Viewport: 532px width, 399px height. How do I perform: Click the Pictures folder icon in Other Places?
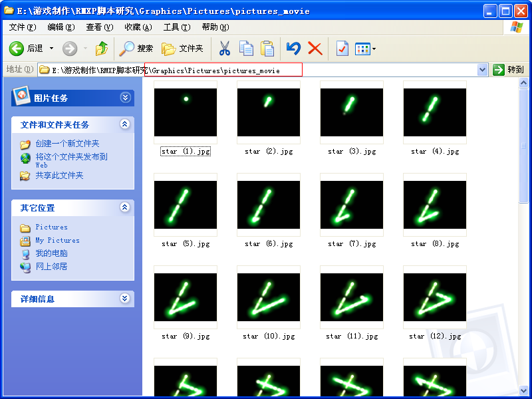25,227
